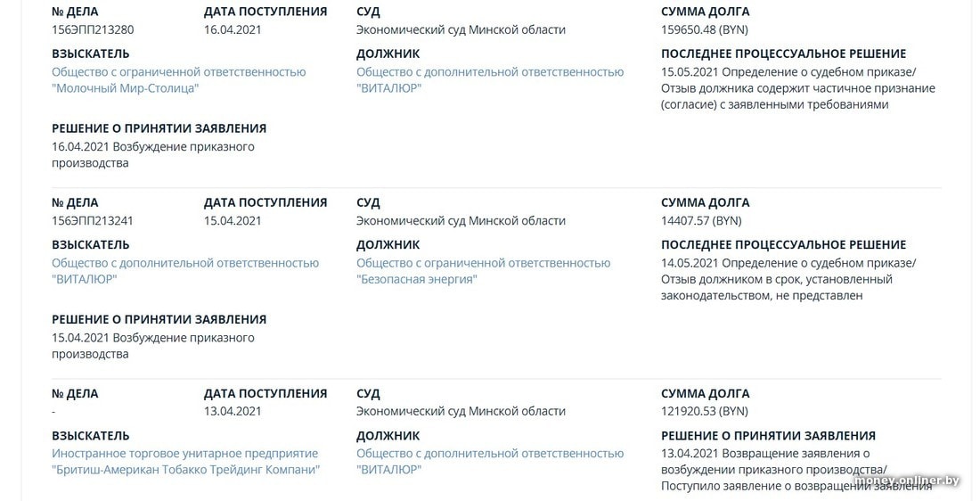Click the receipt date 15.04.2021 under "Дата поступления"
Viewport: 980px width, 501px height.
click(233, 220)
